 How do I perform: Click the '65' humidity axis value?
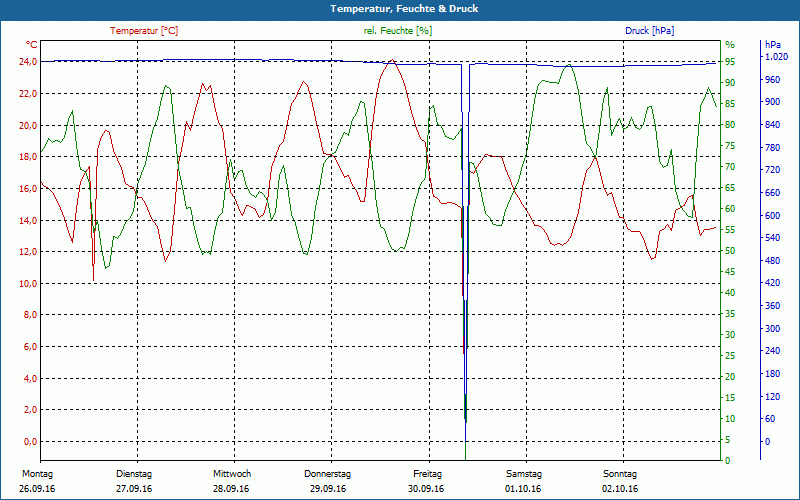(730, 188)
